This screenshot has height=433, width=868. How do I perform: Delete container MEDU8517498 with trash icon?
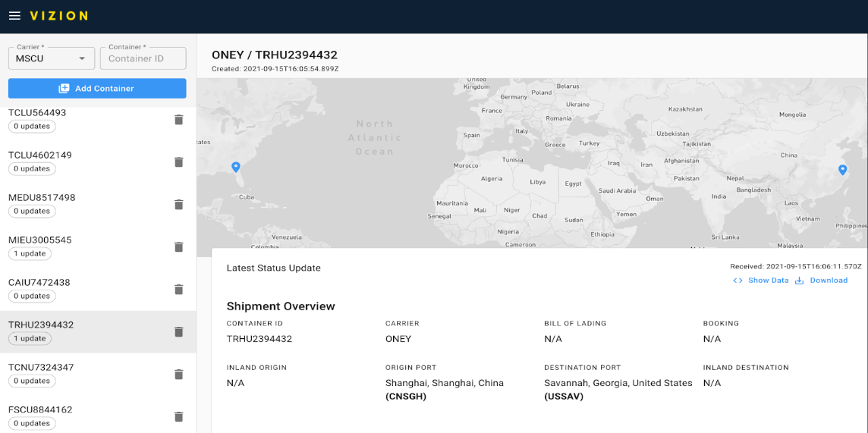[x=179, y=205]
